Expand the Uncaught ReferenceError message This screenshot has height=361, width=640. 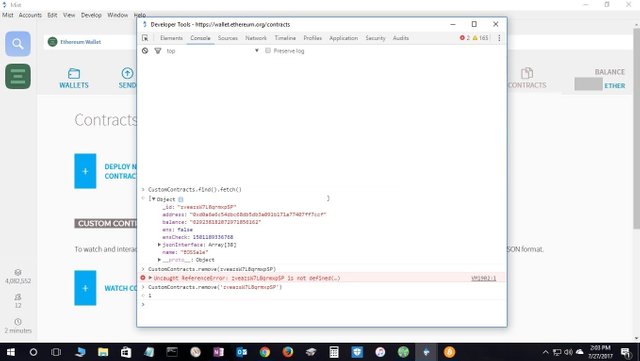[151, 278]
